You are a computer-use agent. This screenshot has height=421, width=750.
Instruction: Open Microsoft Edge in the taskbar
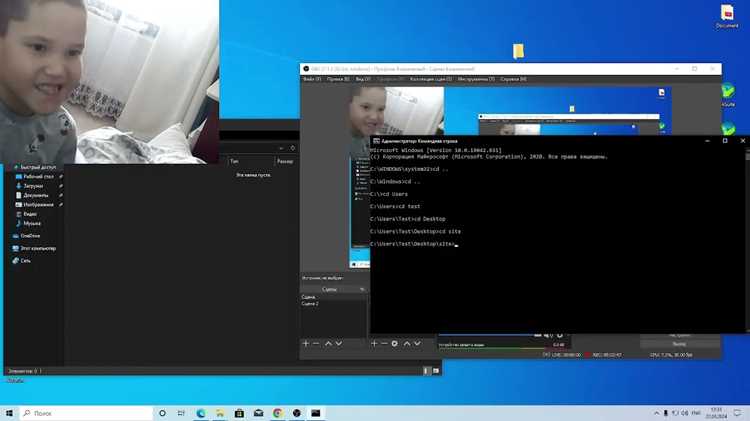click(201, 413)
